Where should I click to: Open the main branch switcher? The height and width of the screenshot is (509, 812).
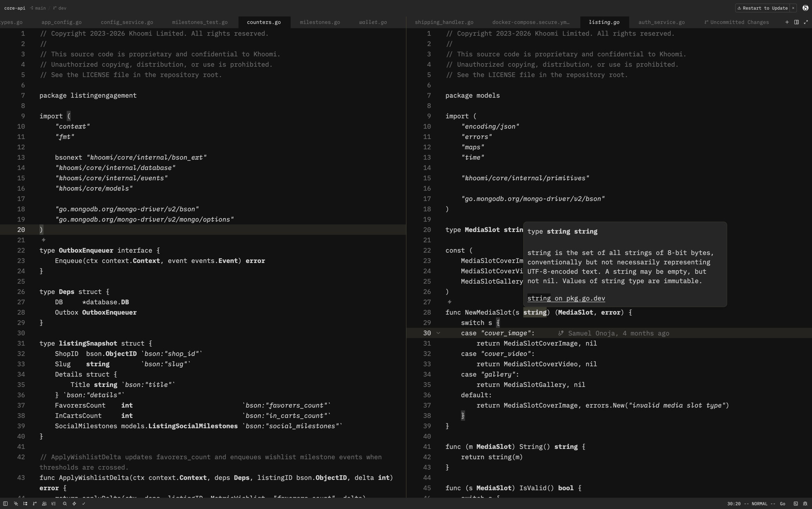(38, 8)
